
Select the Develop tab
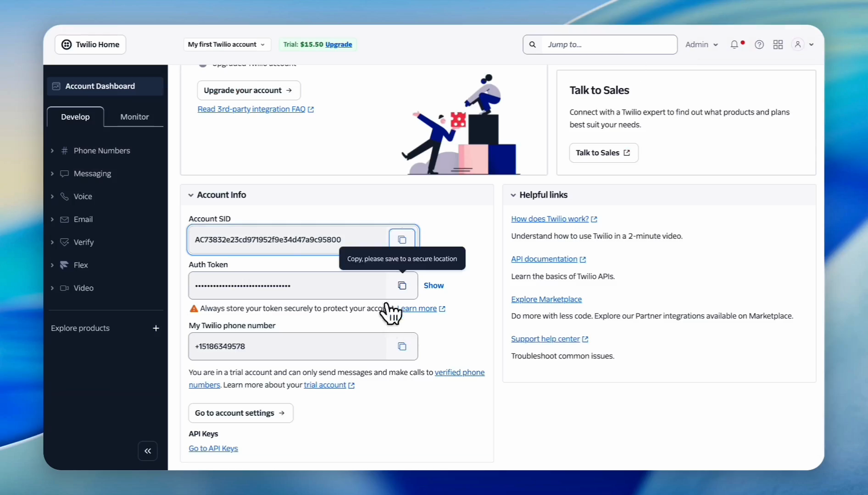click(x=75, y=117)
